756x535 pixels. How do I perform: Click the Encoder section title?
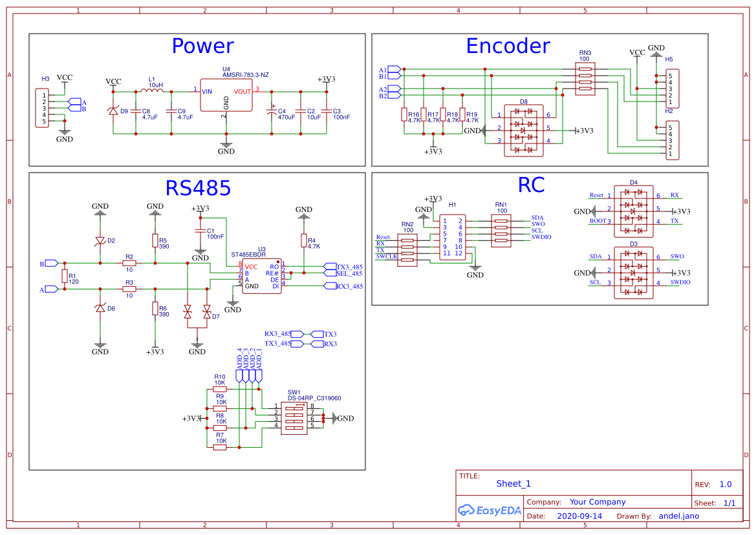[508, 46]
